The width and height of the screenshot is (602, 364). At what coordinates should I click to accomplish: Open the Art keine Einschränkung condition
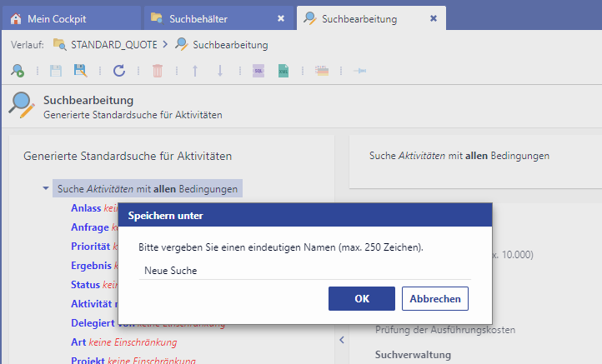124,342
